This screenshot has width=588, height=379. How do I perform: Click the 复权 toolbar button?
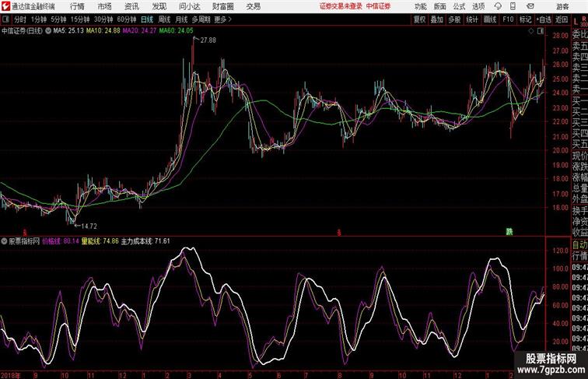pyautogui.click(x=420, y=19)
